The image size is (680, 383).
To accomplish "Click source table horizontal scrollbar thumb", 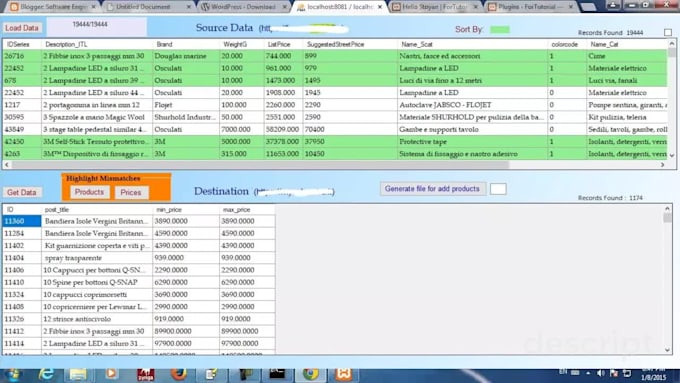I will pos(260,165).
